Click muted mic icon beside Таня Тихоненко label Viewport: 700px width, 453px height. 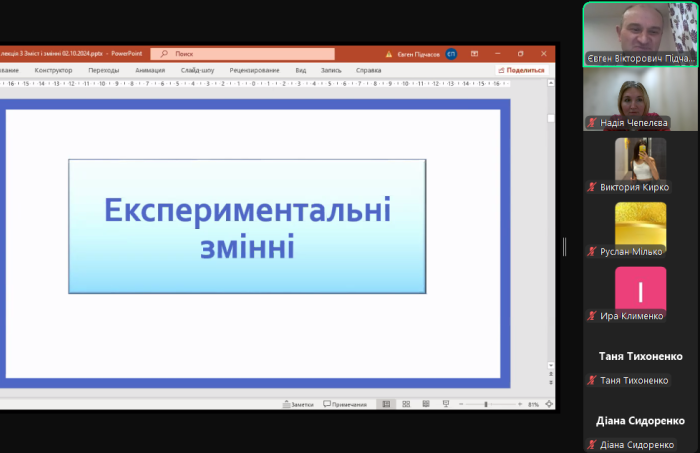point(592,380)
